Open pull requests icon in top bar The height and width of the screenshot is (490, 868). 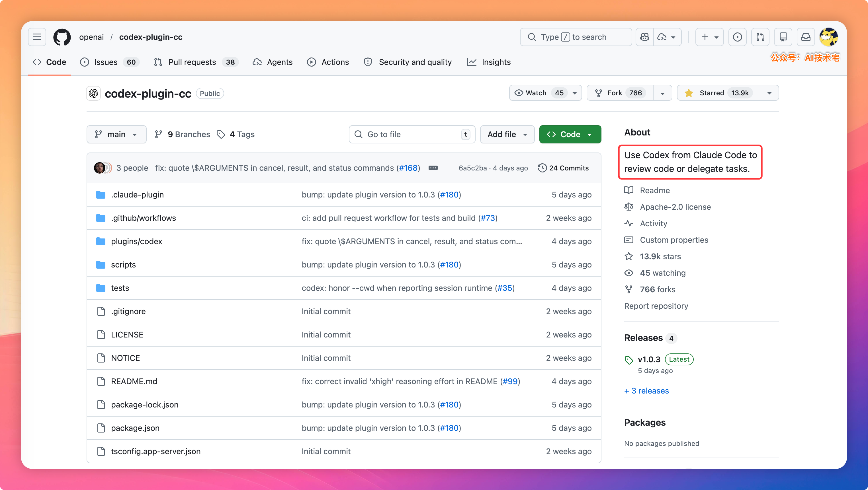760,37
